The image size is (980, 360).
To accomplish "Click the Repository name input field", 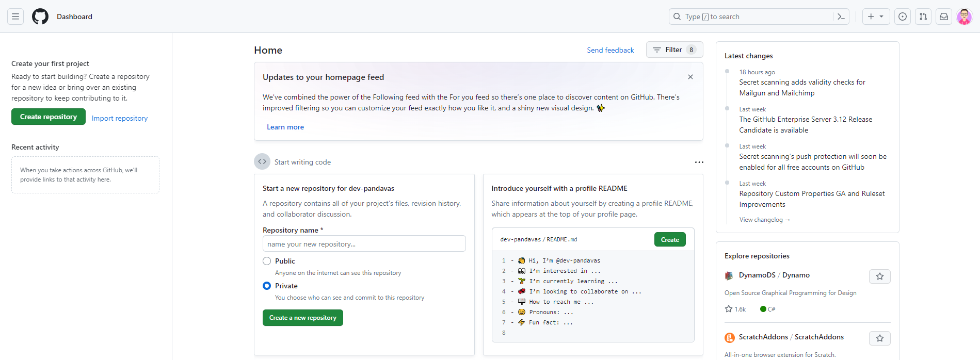I will click(x=364, y=243).
